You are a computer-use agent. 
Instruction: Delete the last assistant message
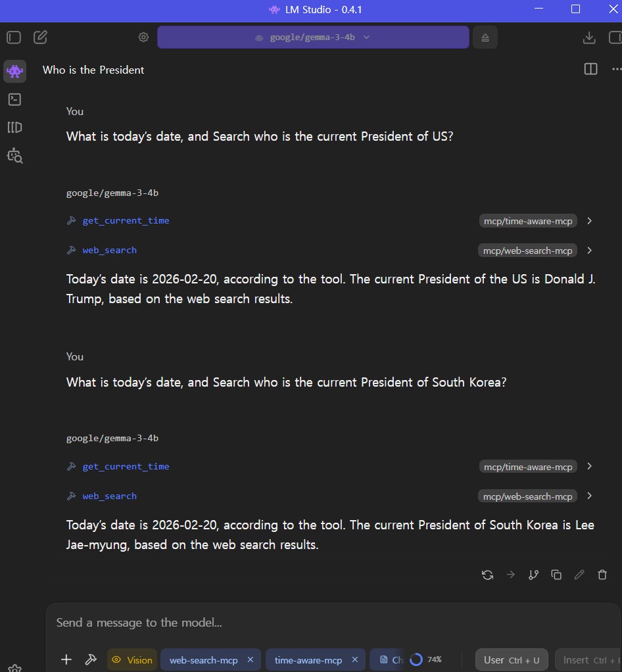[602, 575]
